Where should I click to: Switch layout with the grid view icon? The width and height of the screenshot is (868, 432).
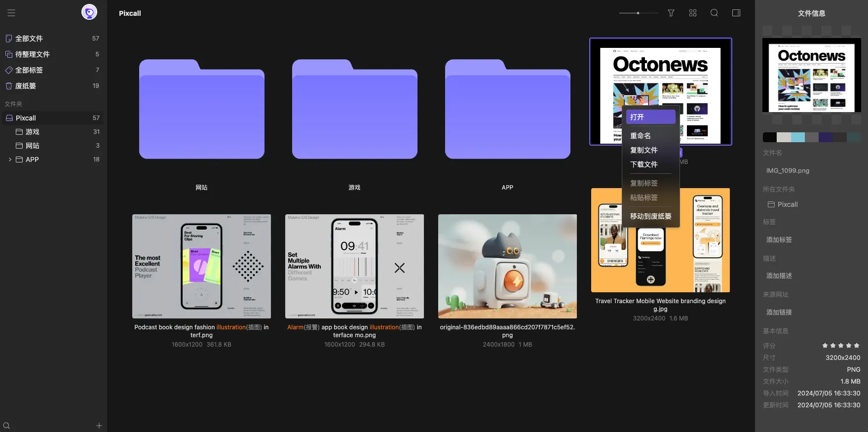[693, 13]
